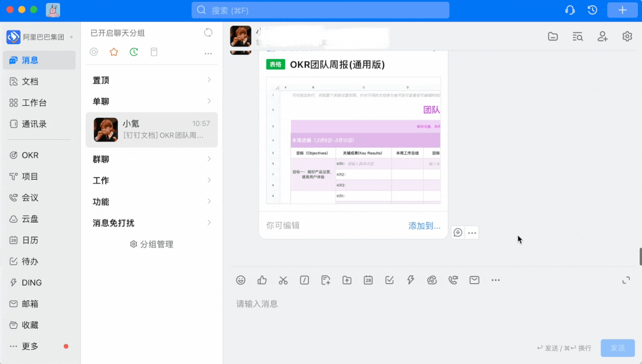Click the refresh icon beside 已开启聊天分组
Viewport: 642px width, 364px height.
pyautogui.click(x=208, y=33)
